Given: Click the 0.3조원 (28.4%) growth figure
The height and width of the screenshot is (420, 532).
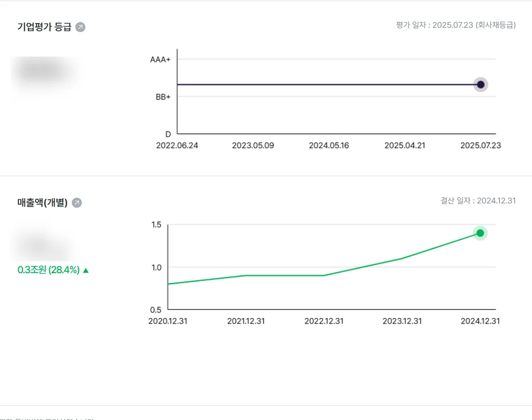Looking at the screenshot, I should click(x=48, y=270).
